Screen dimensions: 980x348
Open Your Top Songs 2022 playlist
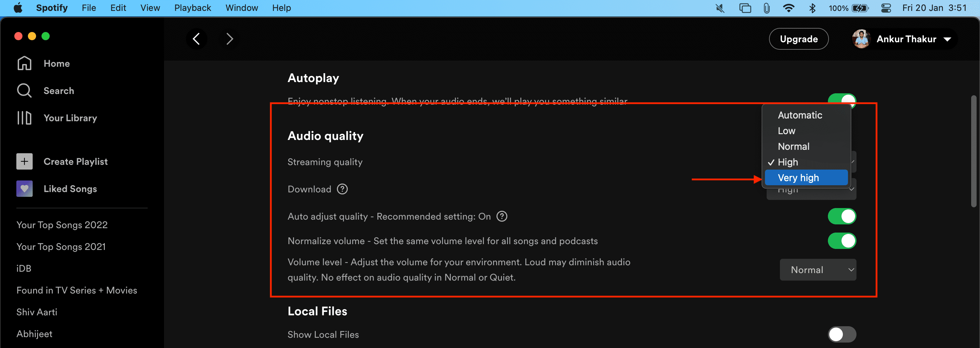(x=62, y=225)
